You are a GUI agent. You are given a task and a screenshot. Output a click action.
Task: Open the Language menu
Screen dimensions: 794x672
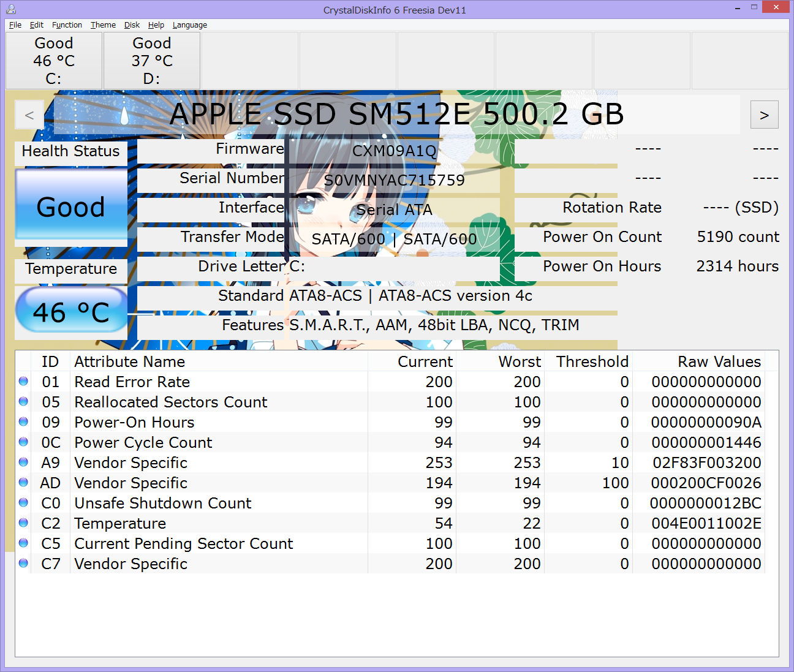coord(189,25)
